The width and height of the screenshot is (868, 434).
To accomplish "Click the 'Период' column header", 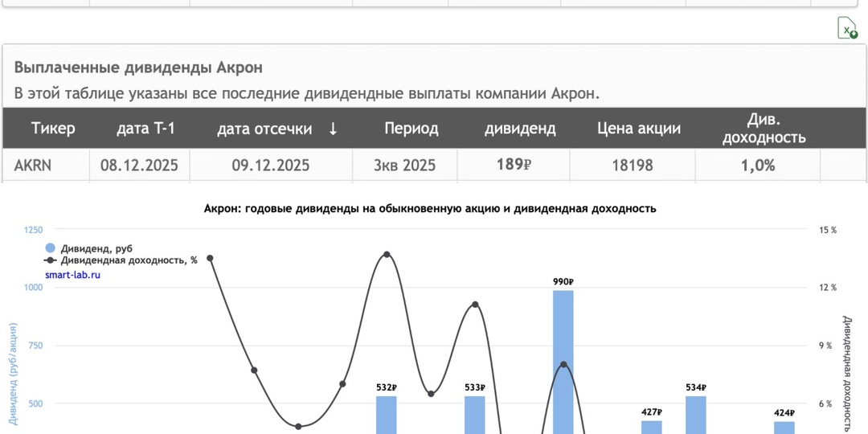I will 411,129.
